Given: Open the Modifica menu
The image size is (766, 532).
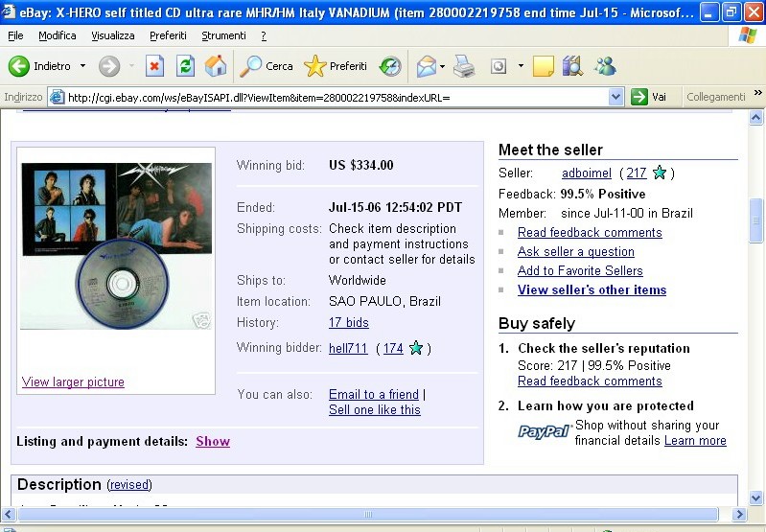Looking at the screenshot, I should coord(58,35).
